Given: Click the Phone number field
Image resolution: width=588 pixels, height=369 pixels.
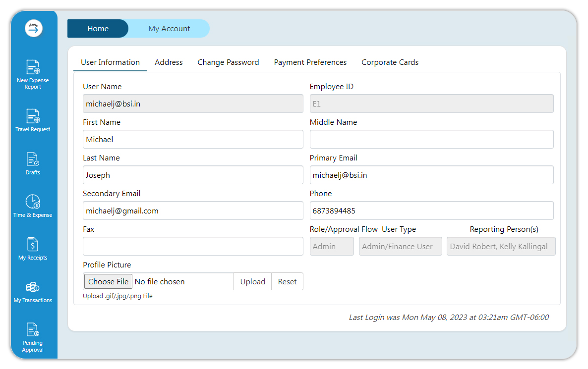Looking at the screenshot, I should 431,211.
